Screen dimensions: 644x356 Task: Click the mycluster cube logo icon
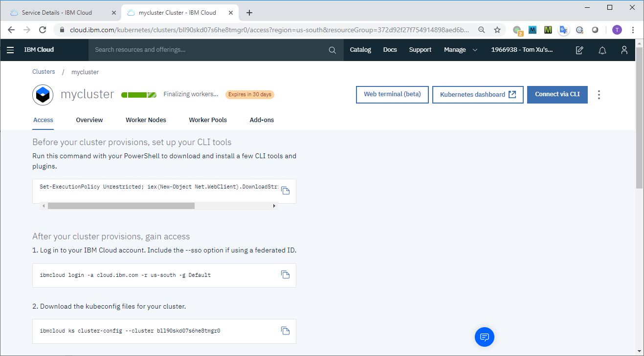point(43,95)
